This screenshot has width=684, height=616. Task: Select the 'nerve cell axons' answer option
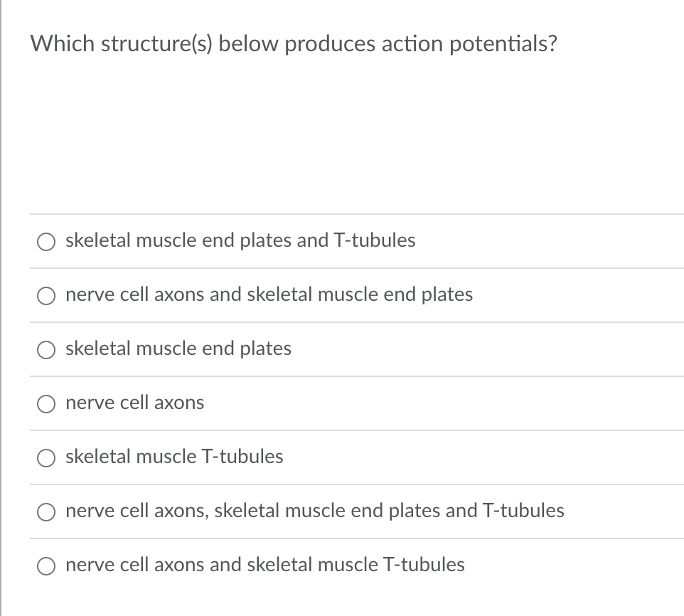pos(46,403)
